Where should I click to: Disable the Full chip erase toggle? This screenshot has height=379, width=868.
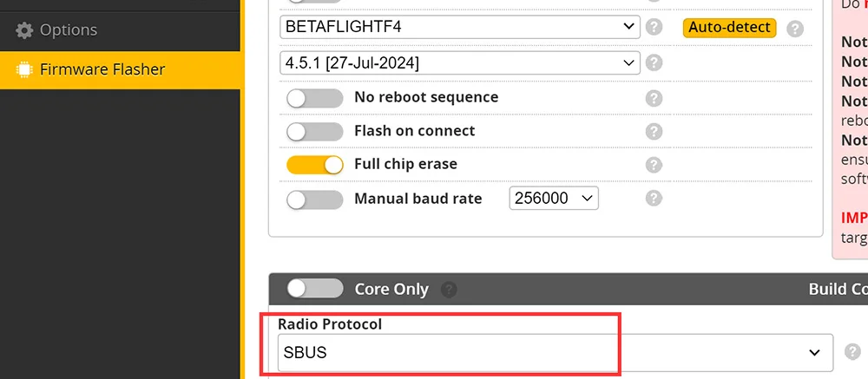click(314, 165)
